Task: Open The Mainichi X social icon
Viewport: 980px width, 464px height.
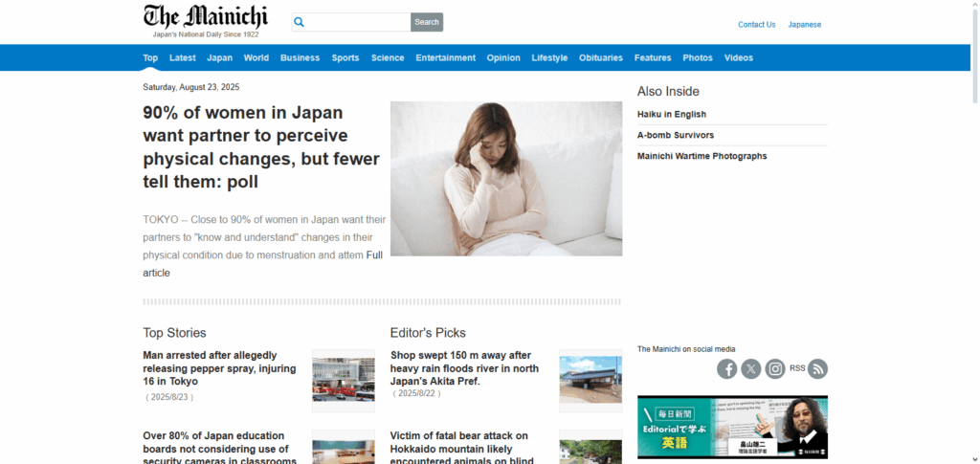Action: click(x=751, y=368)
